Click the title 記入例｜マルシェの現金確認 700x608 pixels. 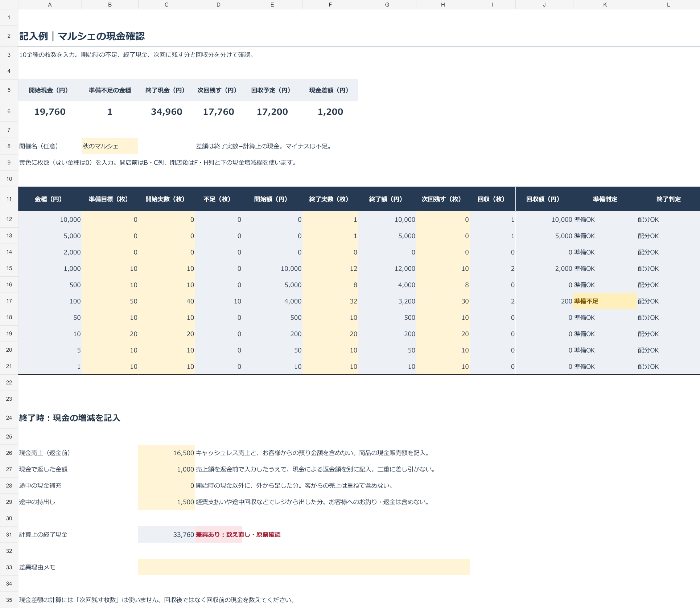82,36
